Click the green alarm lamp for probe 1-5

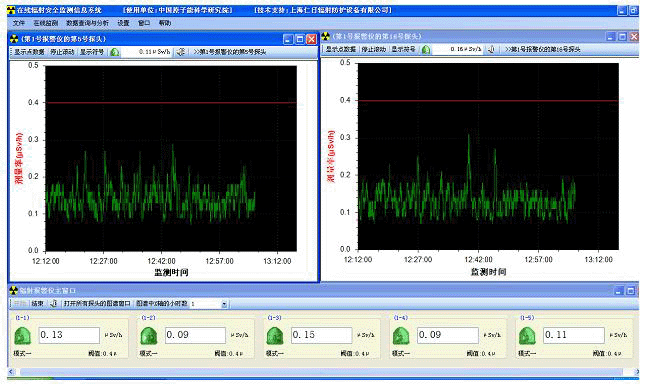[x=527, y=336]
